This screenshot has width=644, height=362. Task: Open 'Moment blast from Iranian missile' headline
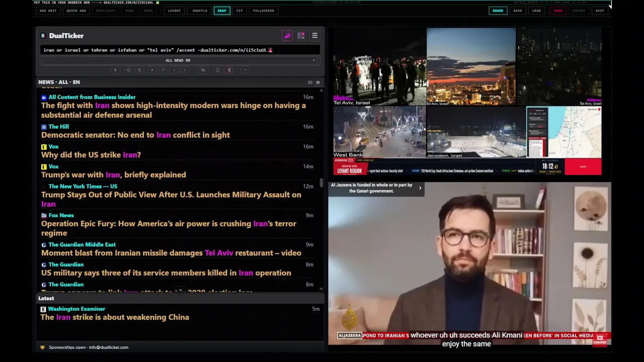(171, 253)
